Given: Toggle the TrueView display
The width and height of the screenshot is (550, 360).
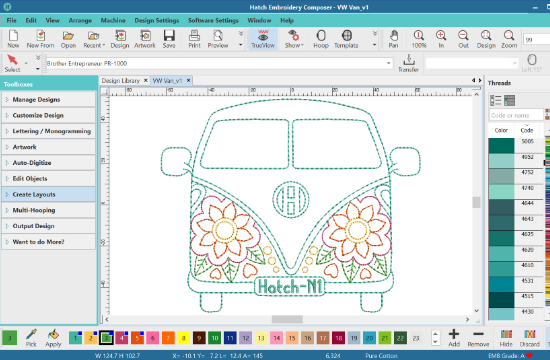Looking at the screenshot, I should [x=263, y=39].
